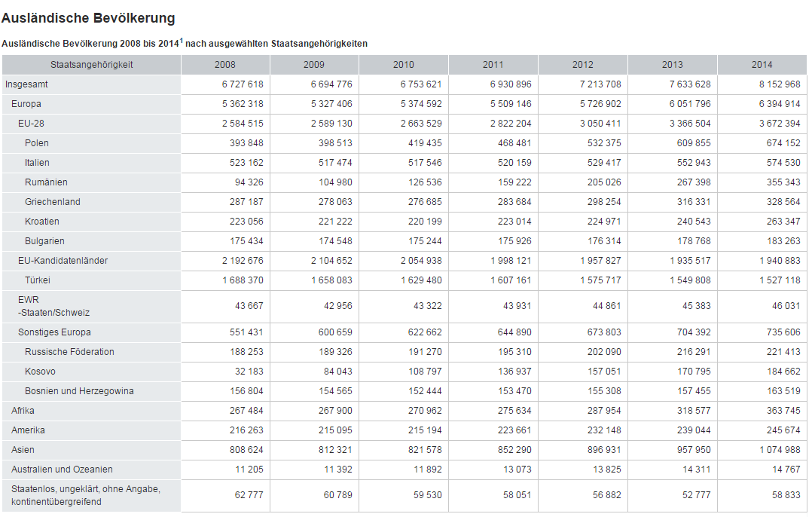Select the Asien row label

click(23, 450)
